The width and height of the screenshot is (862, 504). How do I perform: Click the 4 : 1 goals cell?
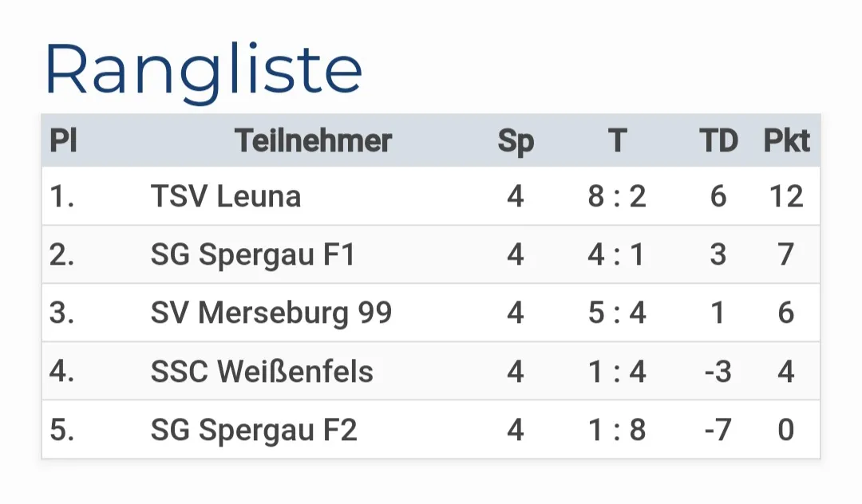point(617,254)
